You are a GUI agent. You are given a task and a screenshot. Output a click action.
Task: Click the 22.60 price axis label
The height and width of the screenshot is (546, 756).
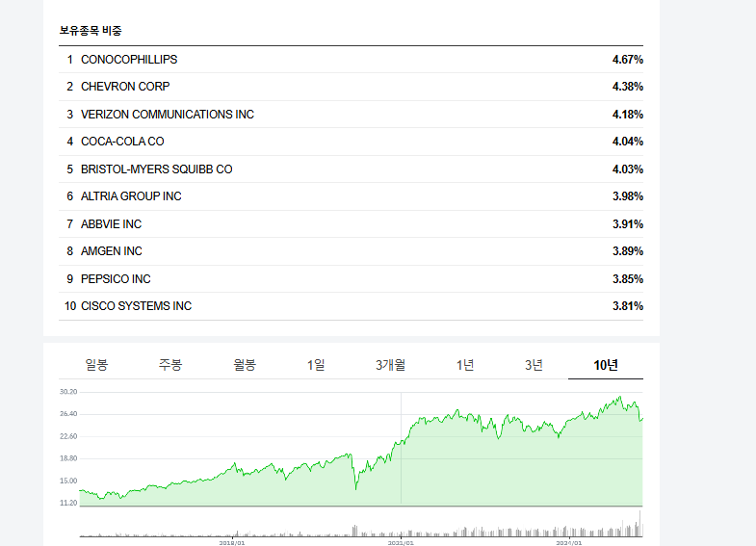tap(68, 436)
